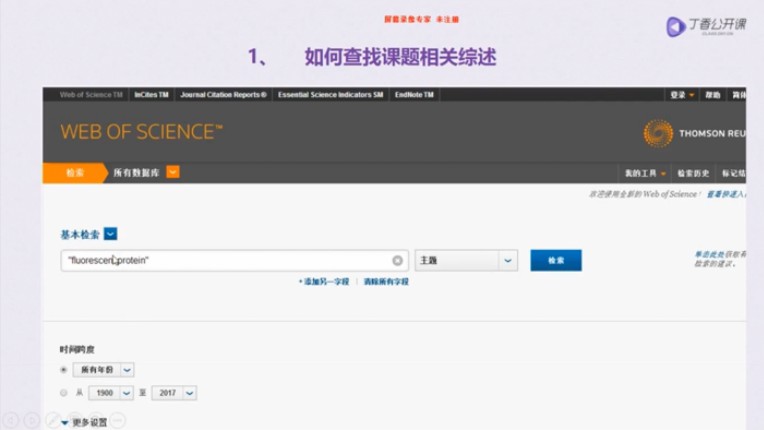The height and width of the screenshot is (430, 764).
Task: Open the 2017 end year dropdown
Action: coord(174,393)
